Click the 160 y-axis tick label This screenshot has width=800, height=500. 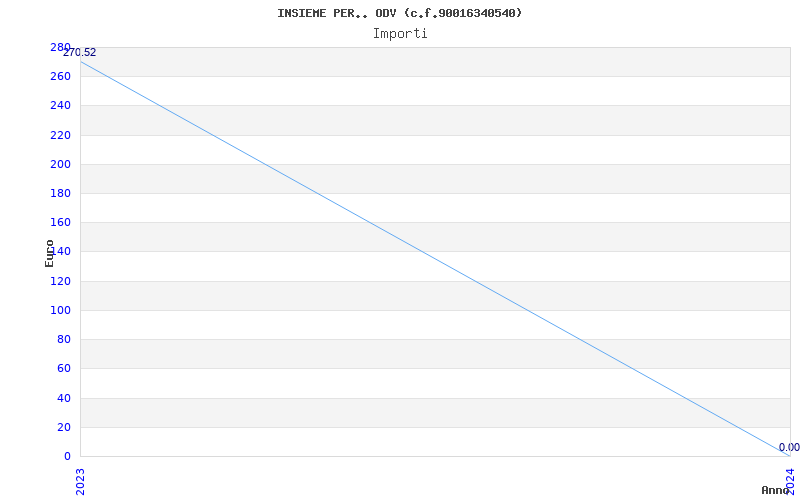point(60,222)
